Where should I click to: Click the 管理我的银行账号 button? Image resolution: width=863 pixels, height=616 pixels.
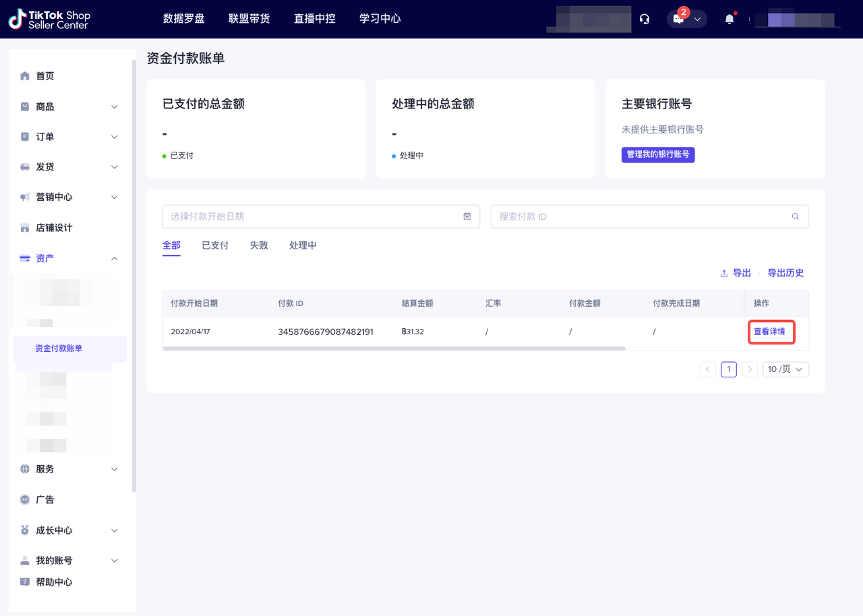pyautogui.click(x=658, y=154)
